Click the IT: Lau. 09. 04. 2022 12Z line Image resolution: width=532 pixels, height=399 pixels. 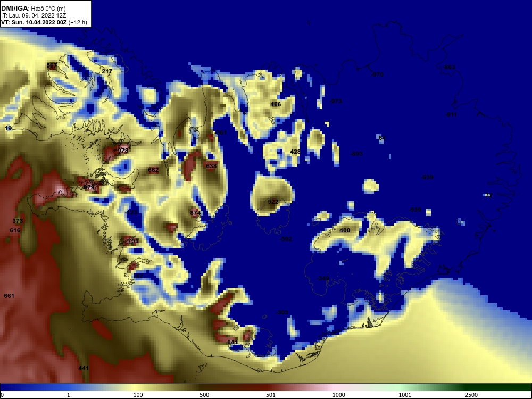33,15
